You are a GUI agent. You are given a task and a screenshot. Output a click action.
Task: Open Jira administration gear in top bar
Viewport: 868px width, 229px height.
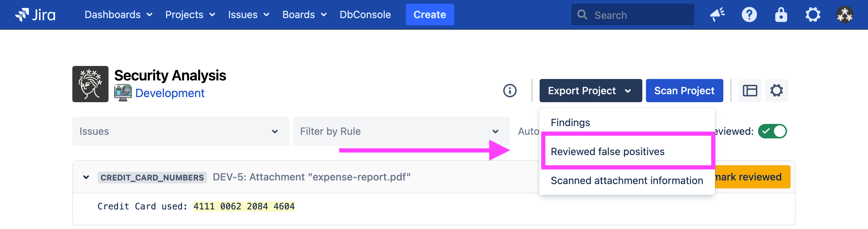[x=813, y=15]
